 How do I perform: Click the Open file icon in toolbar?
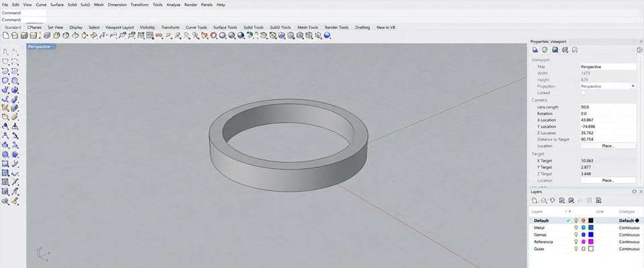tap(15, 36)
